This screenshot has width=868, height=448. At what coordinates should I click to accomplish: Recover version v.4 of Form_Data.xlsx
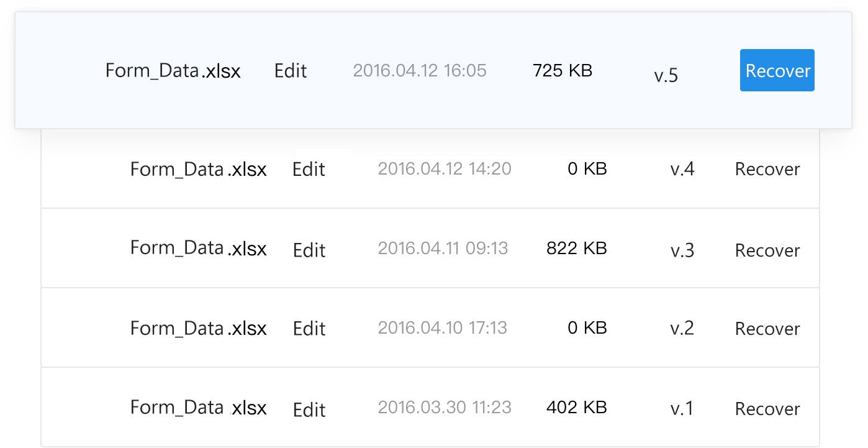click(767, 169)
